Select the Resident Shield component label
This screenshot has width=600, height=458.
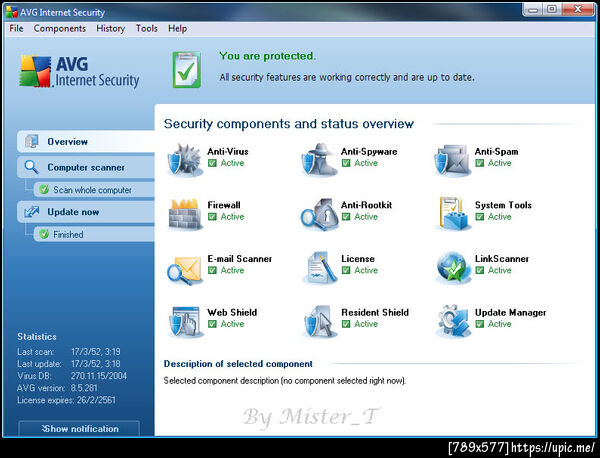pos(375,312)
